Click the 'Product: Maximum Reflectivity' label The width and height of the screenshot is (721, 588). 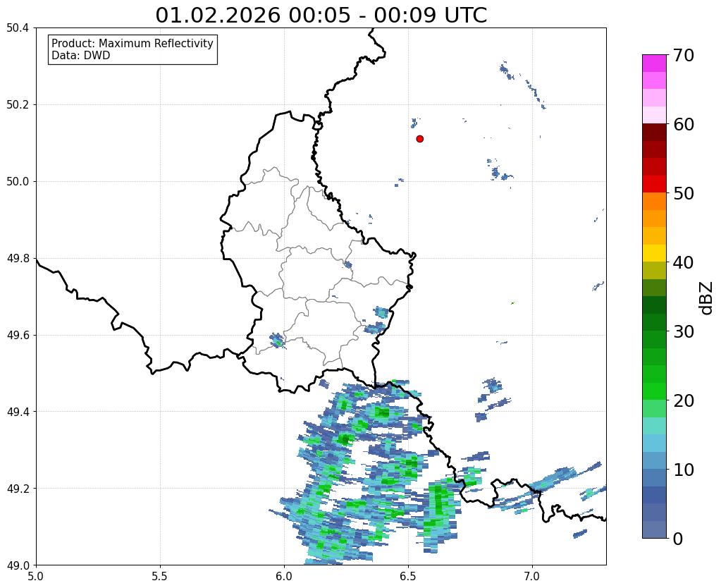(133, 43)
